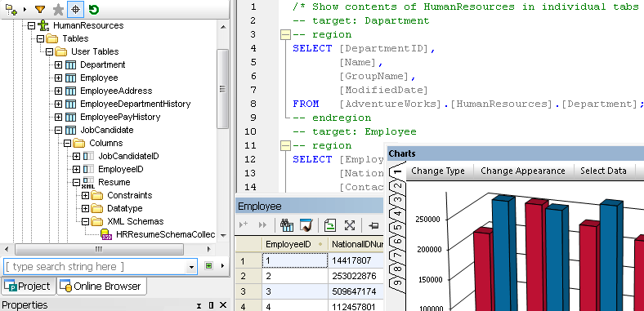Expand the EmployeeID column node
644x311 pixels.
click(76, 170)
